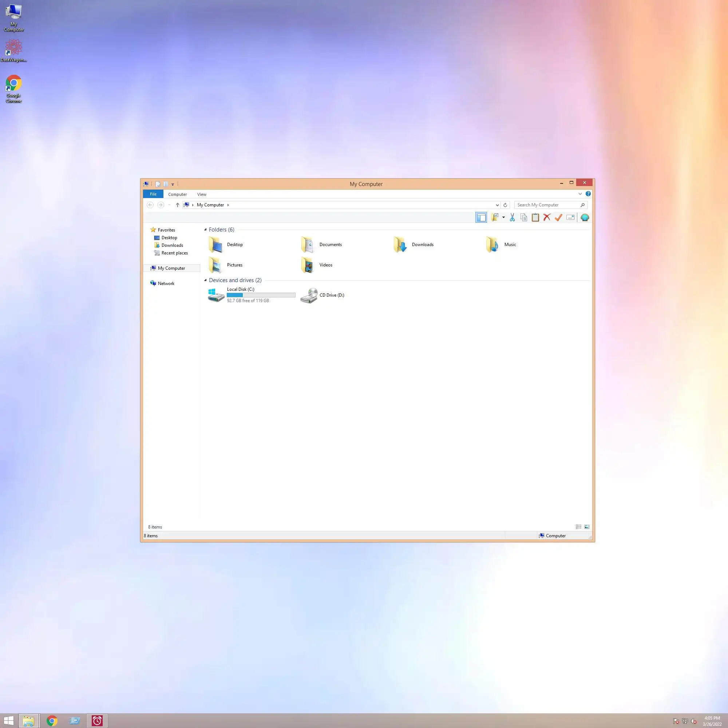
Task: Click Local Disk (C:) capacity bar
Action: coord(261,295)
